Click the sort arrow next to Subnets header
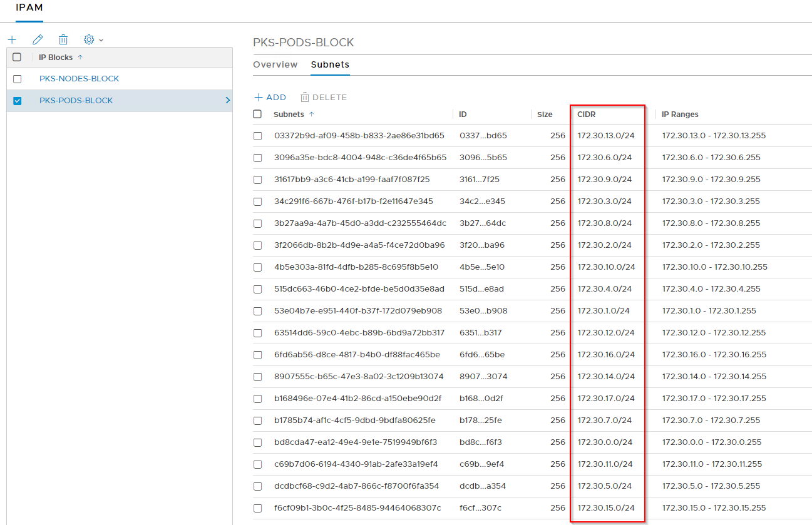 [x=312, y=115]
